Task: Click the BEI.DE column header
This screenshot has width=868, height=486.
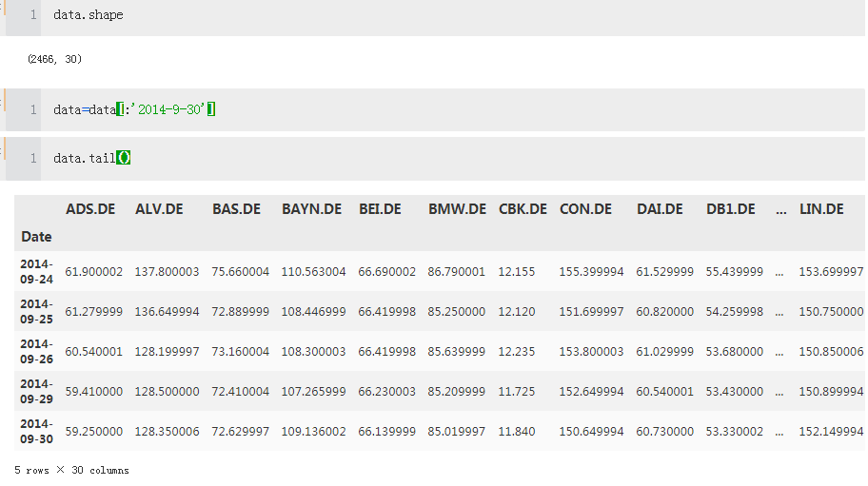Action: click(x=380, y=209)
